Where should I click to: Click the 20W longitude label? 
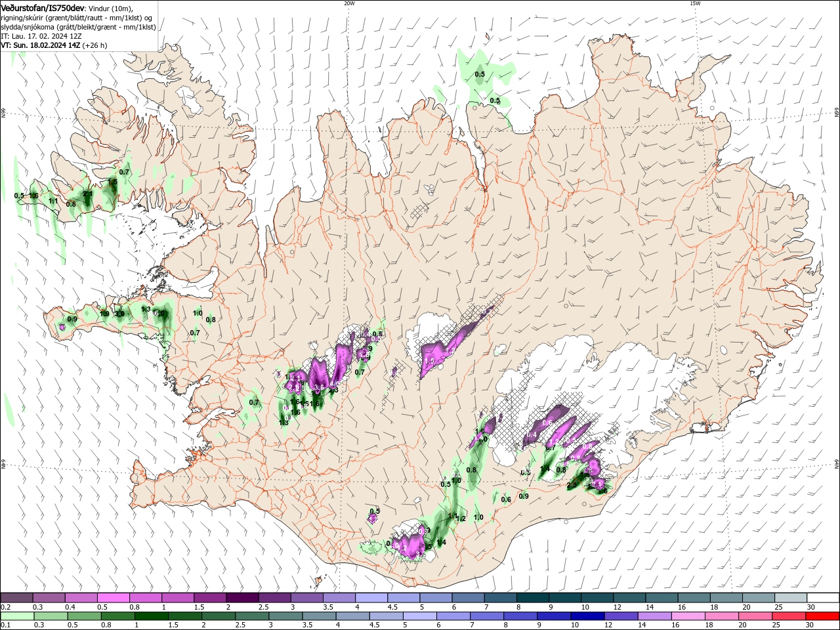pyautogui.click(x=349, y=3)
